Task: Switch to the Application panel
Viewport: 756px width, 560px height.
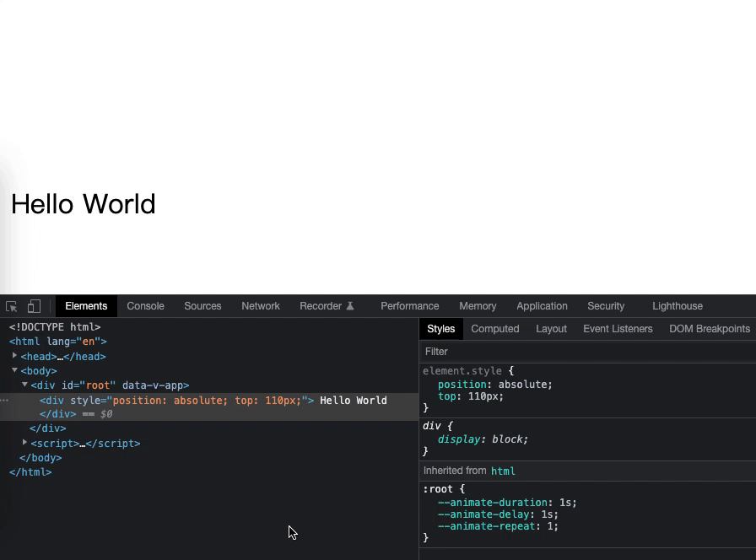Action: point(542,305)
